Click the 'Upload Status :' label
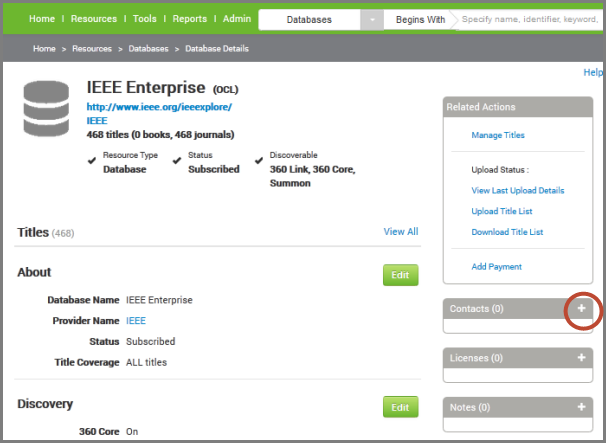Viewport: 606px width, 443px height. pos(500,170)
